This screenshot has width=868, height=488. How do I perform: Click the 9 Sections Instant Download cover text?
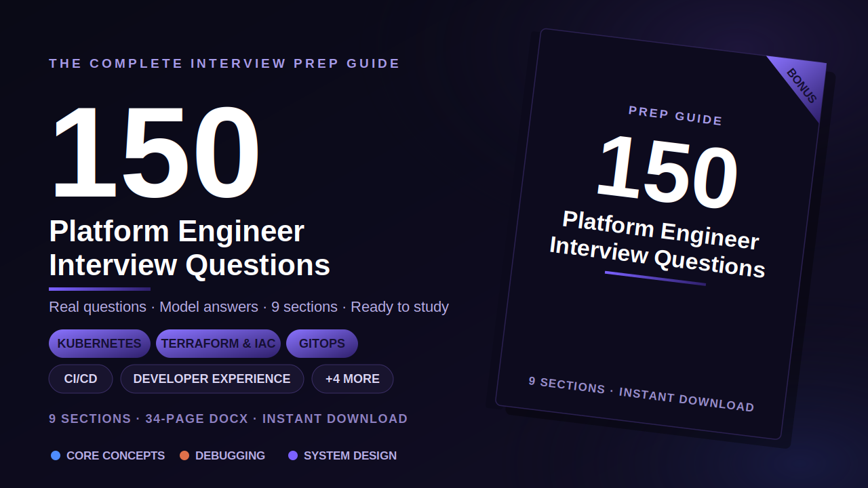point(642,394)
